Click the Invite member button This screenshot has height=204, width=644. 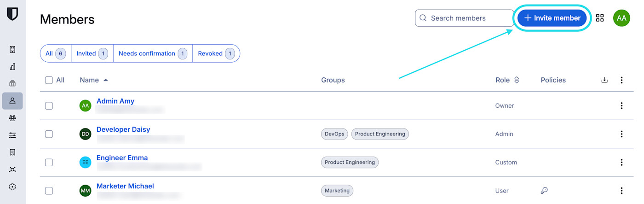(x=552, y=18)
